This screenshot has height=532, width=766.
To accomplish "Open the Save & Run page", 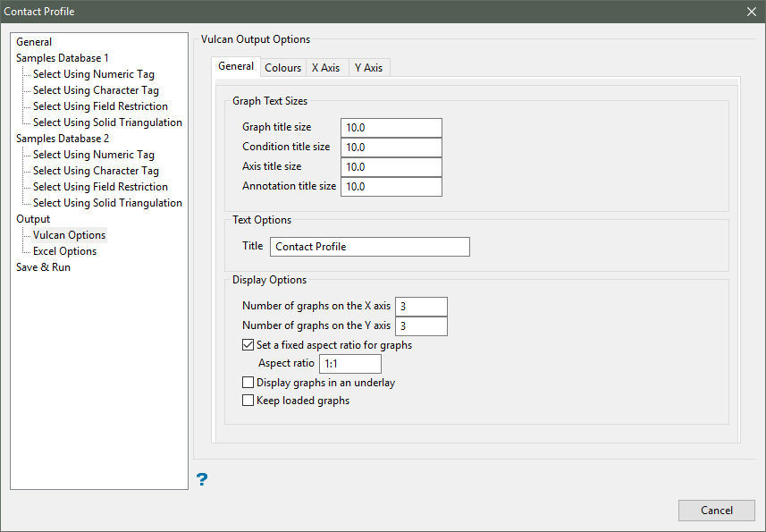I will pos(43,267).
